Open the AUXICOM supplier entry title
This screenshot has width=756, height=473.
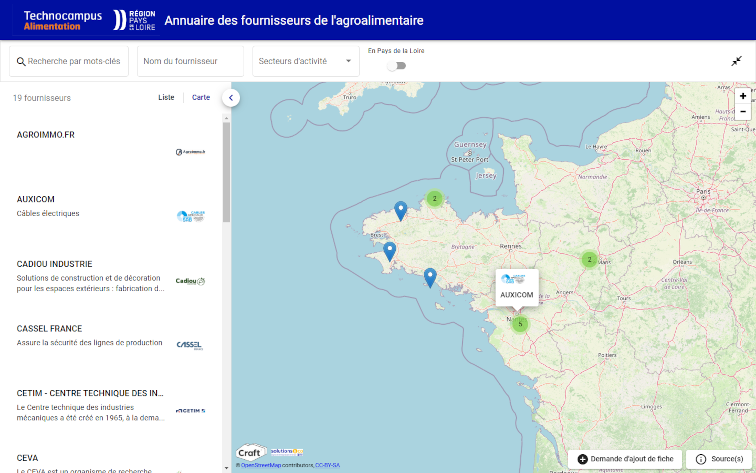click(36, 199)
